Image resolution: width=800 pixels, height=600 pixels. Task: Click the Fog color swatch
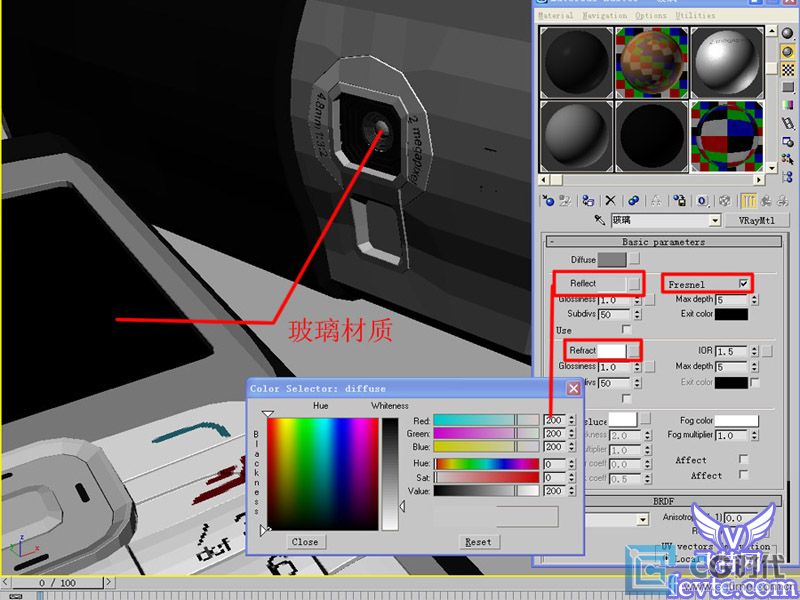pyautogui.click(x=737, y=420)
